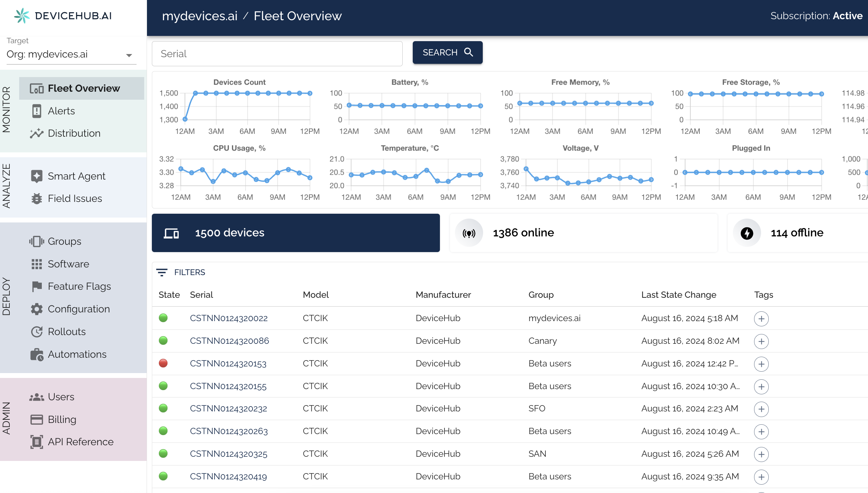Screen dimensions: 868x493
Task: Open the Billing menu item
Action: 62,419
